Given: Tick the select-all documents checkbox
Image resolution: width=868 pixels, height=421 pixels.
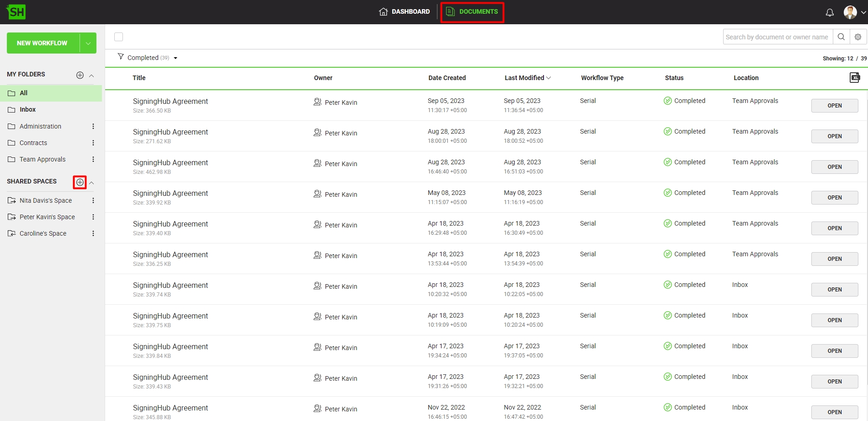Looking at the screenshot, I should pos(119,37).
